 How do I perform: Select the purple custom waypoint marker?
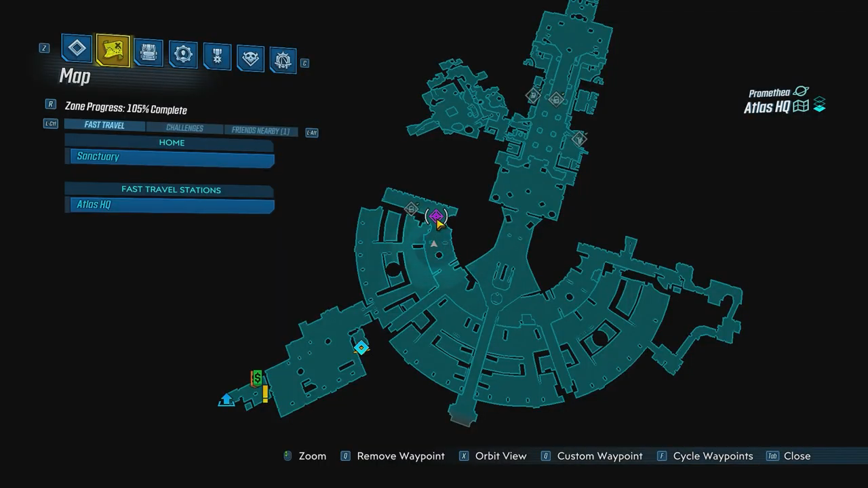[436, 217]
